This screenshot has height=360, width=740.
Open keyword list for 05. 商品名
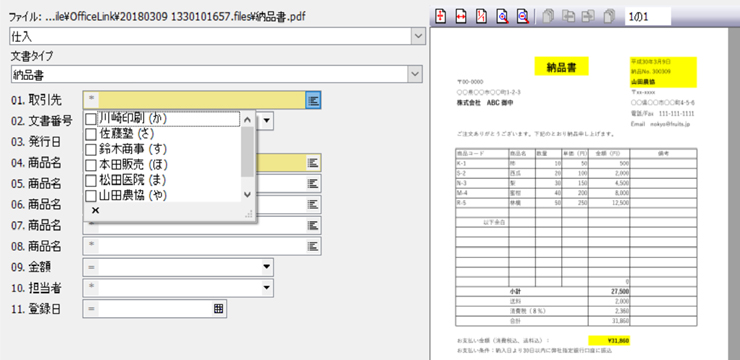point(312,183)
